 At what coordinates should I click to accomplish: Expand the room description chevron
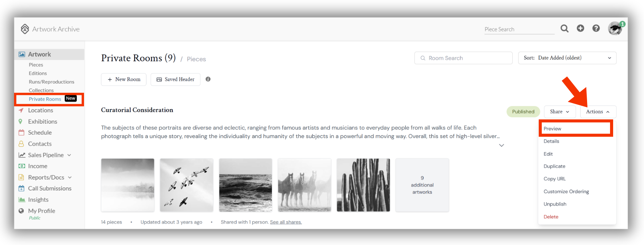(x=501, y=145)
